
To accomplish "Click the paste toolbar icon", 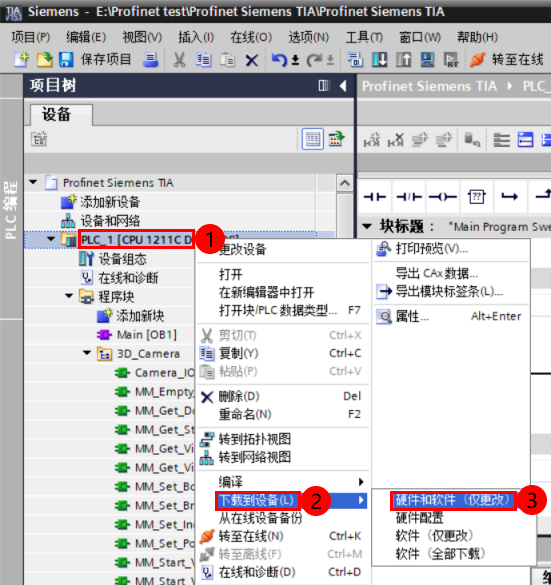I will coord(227,59).
